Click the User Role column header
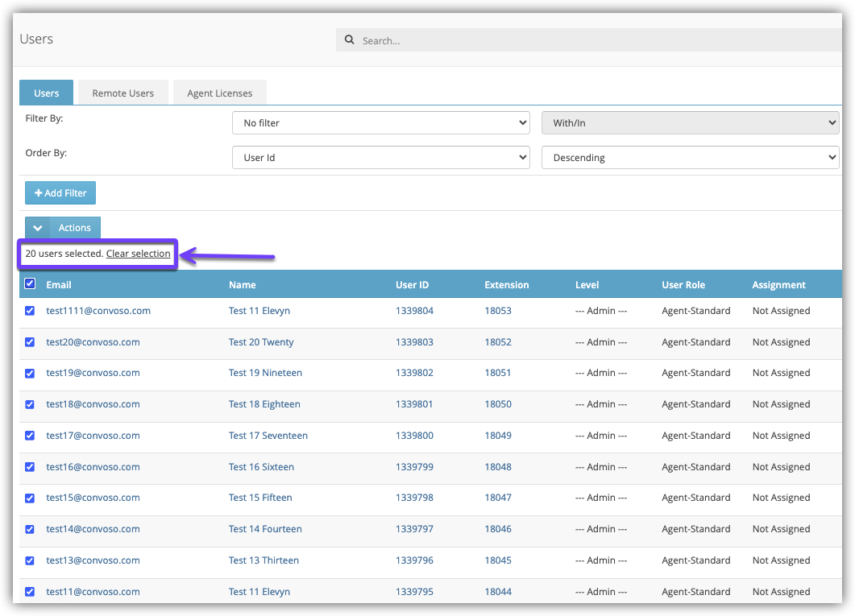The width and height of the screenshot is (855, 616). coord(683,285)
